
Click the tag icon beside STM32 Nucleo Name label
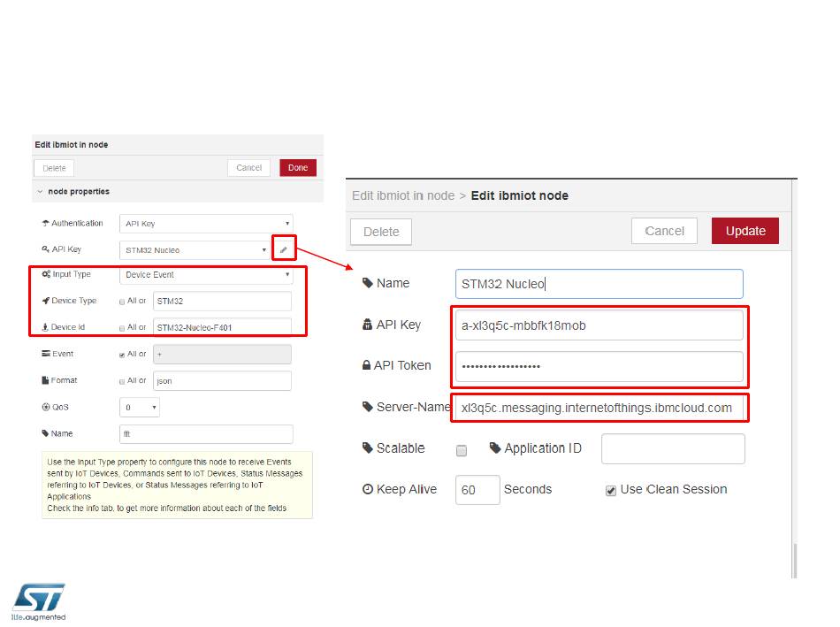click(x=368, y=282)
